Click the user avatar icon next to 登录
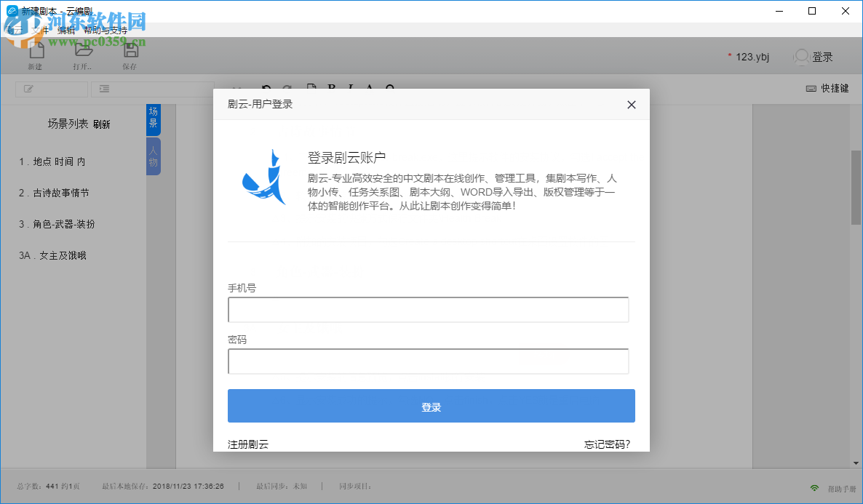Viewport: 863px width, 504px height. pos(802,57)
